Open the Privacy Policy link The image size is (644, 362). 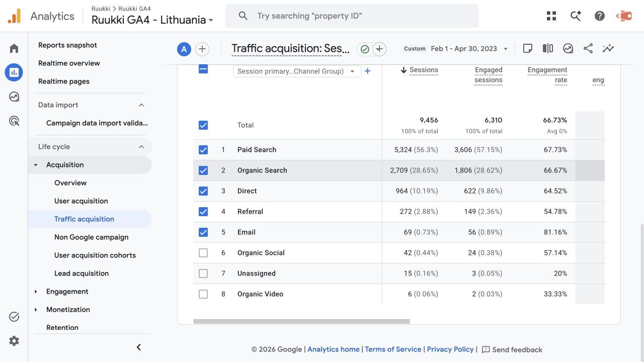click(x=450, y=349)
